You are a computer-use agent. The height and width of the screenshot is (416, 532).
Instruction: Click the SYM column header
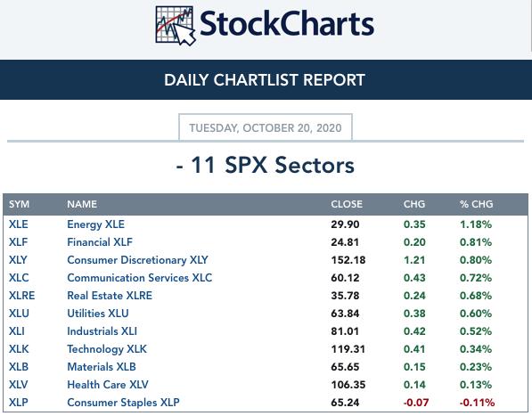(x=19, y=204)
